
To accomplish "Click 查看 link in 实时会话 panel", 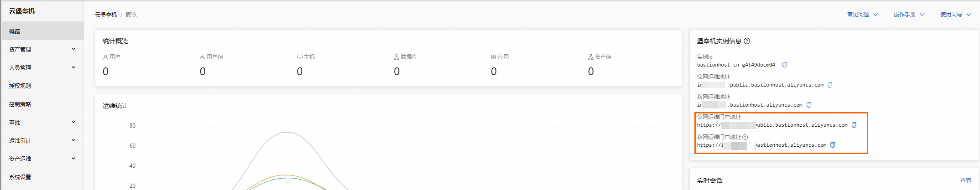I will click(x=965, y=181).
